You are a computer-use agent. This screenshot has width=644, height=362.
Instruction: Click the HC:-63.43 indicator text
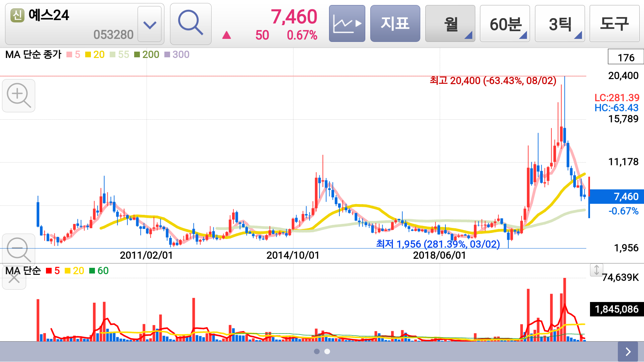[x=616, y=108]
